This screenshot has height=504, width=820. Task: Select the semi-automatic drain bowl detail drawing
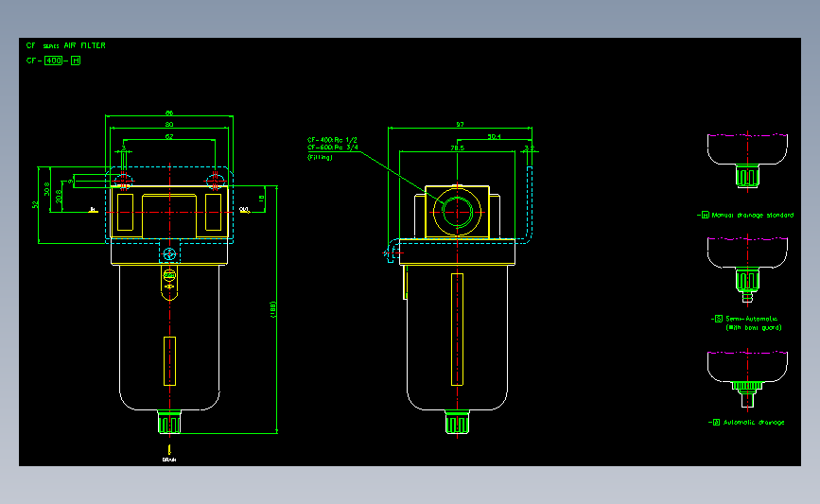click(747, 269)
